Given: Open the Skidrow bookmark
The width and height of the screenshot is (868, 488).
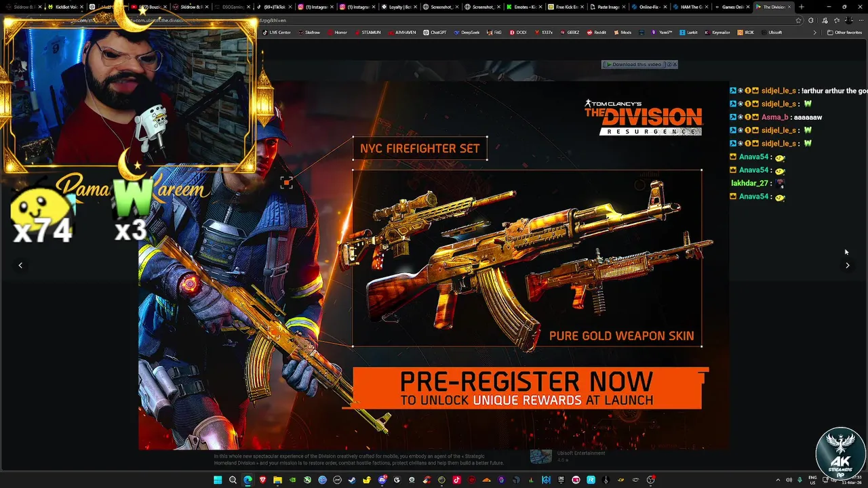Looking at the screenshot, I should (309, 33).
